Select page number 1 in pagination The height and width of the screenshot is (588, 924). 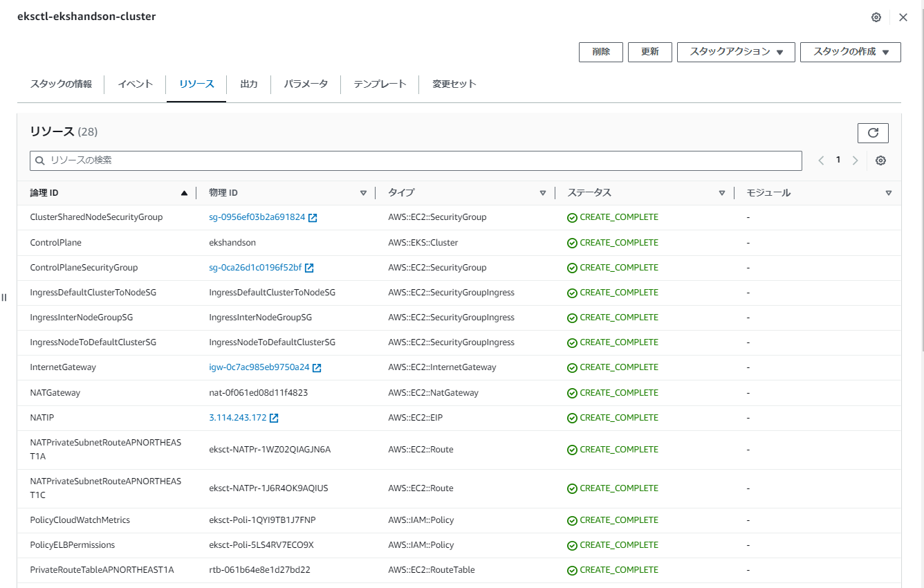(x=838, y=160)
